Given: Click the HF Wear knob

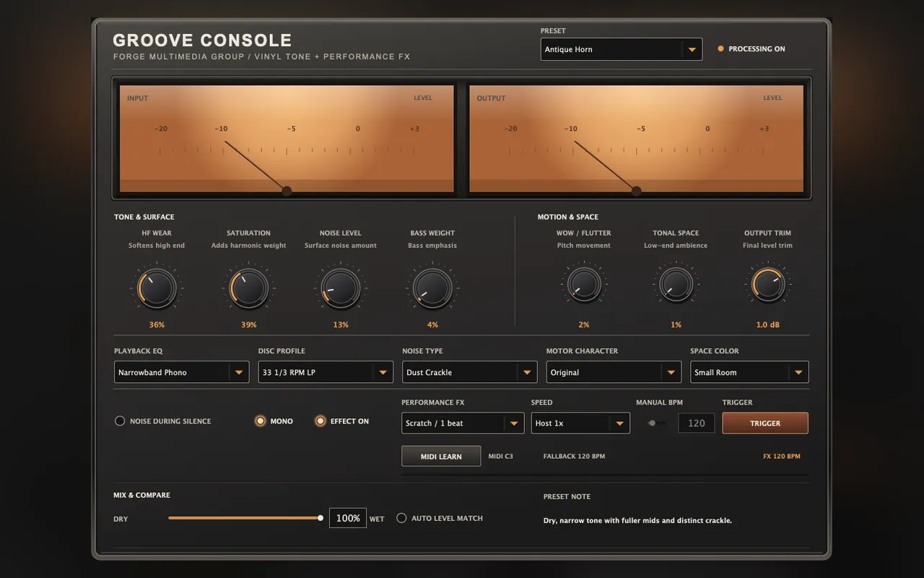Looking at the screenshot, I should point(157,288).
